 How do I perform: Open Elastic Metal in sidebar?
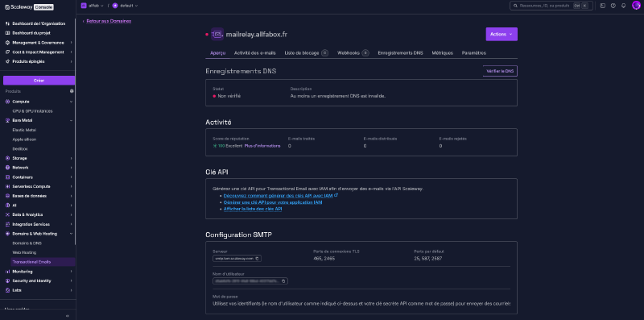tap(24, 130)
